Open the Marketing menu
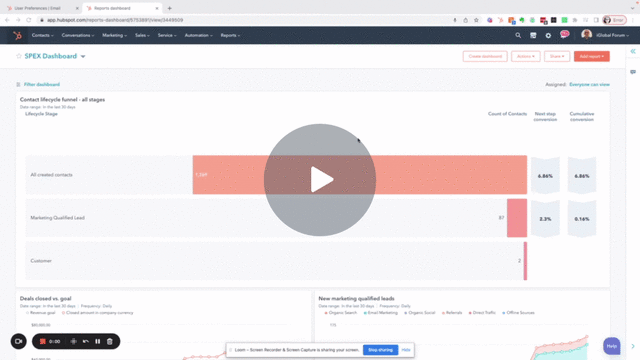 tap(114, 36)
